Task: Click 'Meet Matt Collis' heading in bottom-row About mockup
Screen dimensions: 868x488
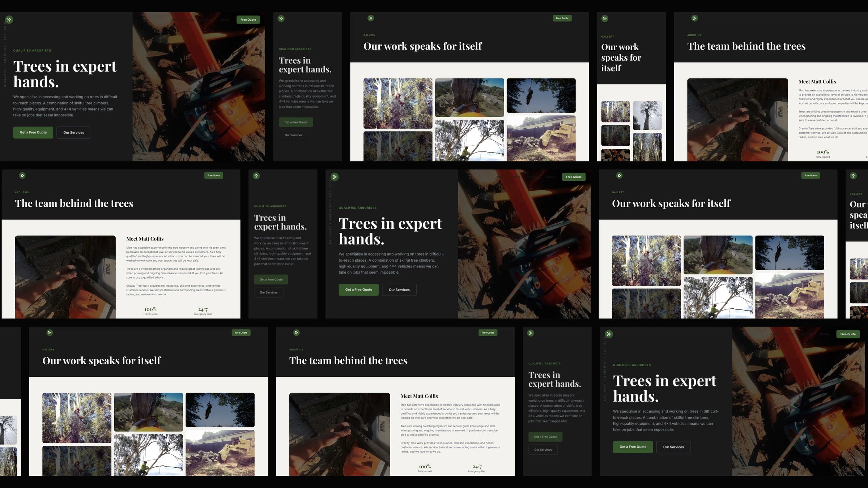Action: click(419, 396)
